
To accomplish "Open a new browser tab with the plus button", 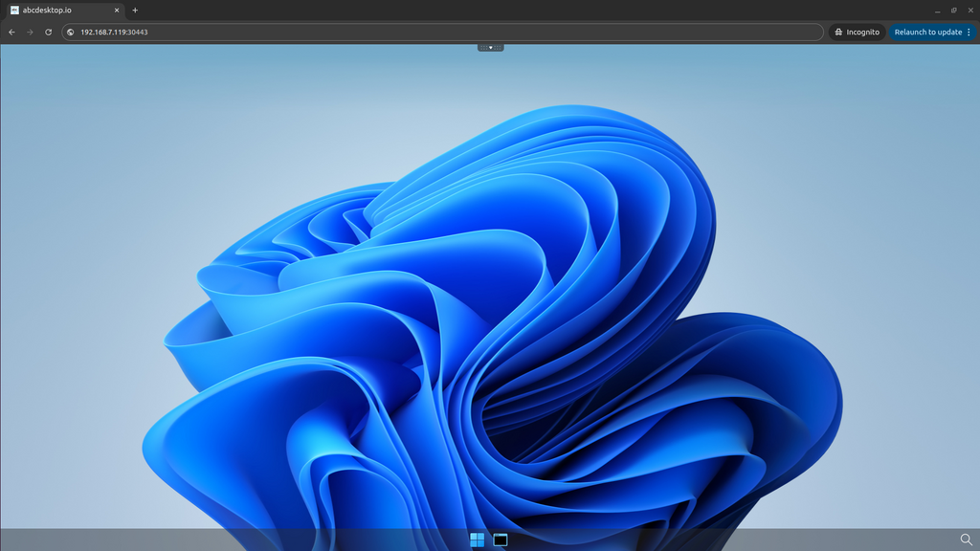I will pos(135,10).
